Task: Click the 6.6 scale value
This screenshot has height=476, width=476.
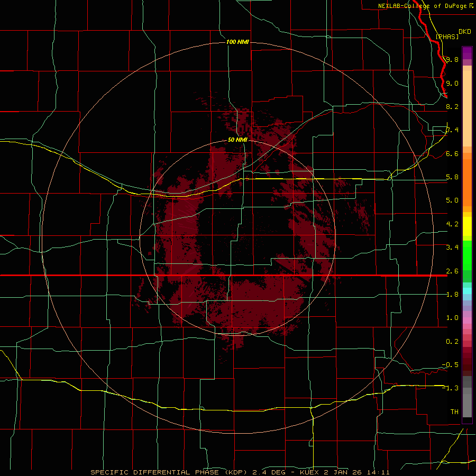Action: click(x=452, y=153)
